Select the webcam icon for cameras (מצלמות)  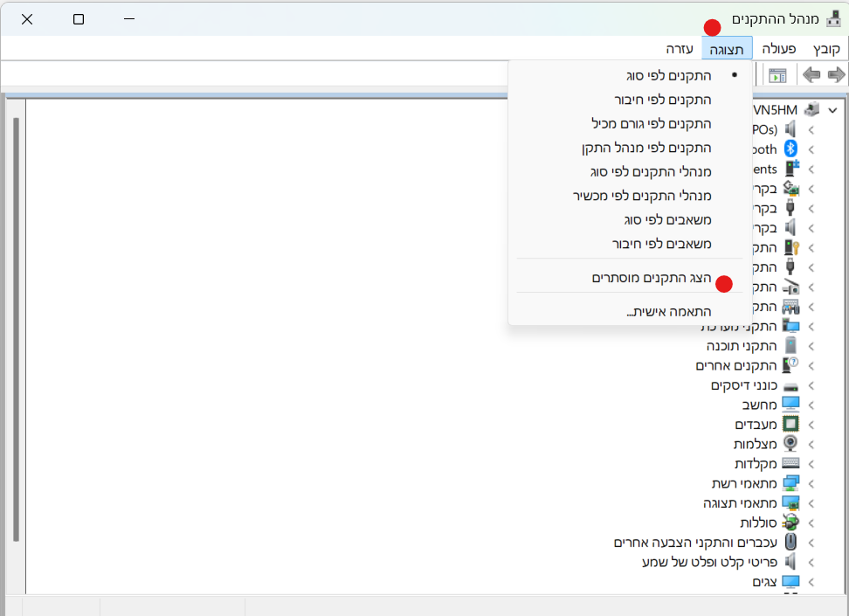point(790,444)
